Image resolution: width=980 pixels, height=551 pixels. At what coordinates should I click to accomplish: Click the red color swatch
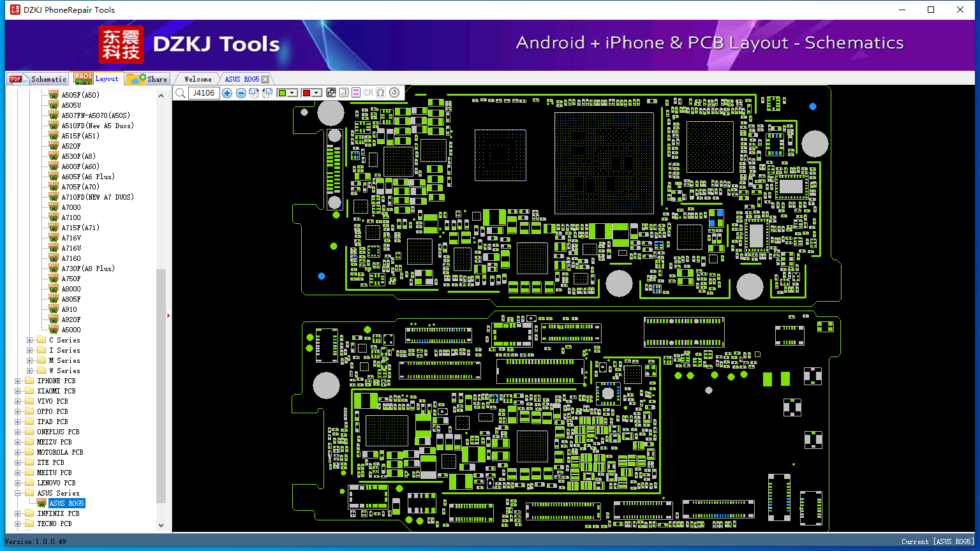[306, 93]
